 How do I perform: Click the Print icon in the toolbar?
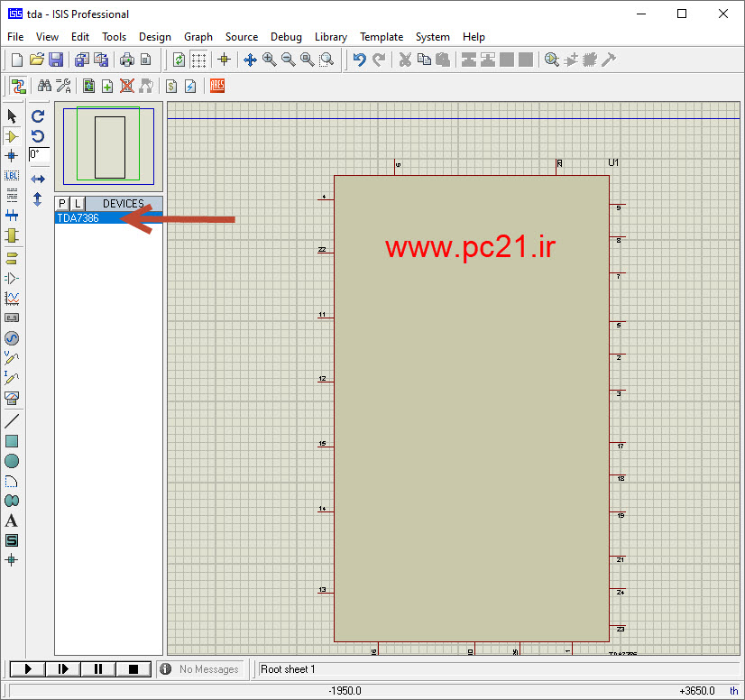point(127,60)
